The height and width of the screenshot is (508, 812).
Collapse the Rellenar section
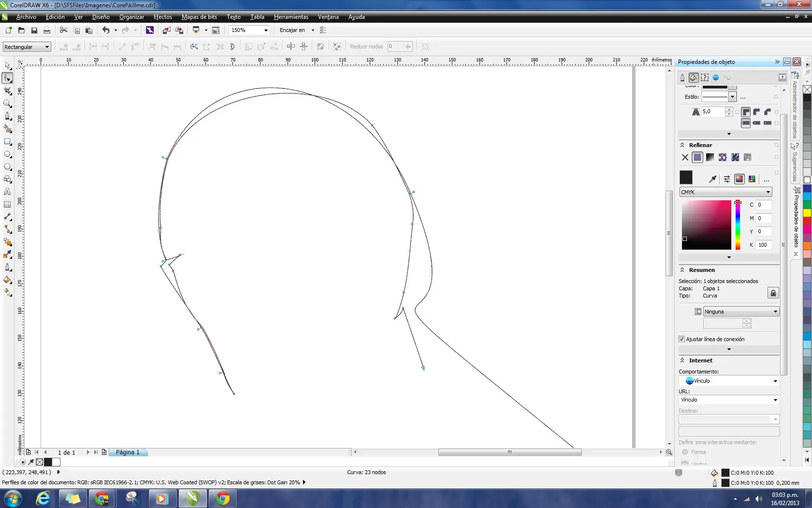tap(682, 145)
